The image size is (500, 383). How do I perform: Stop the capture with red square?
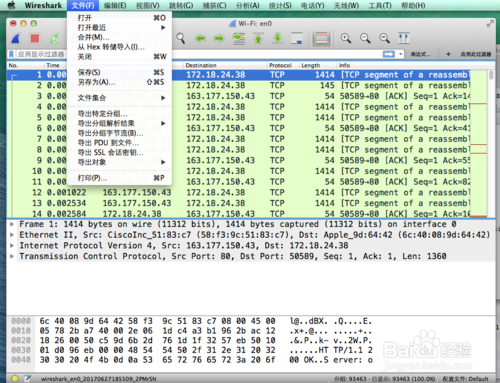35,39
